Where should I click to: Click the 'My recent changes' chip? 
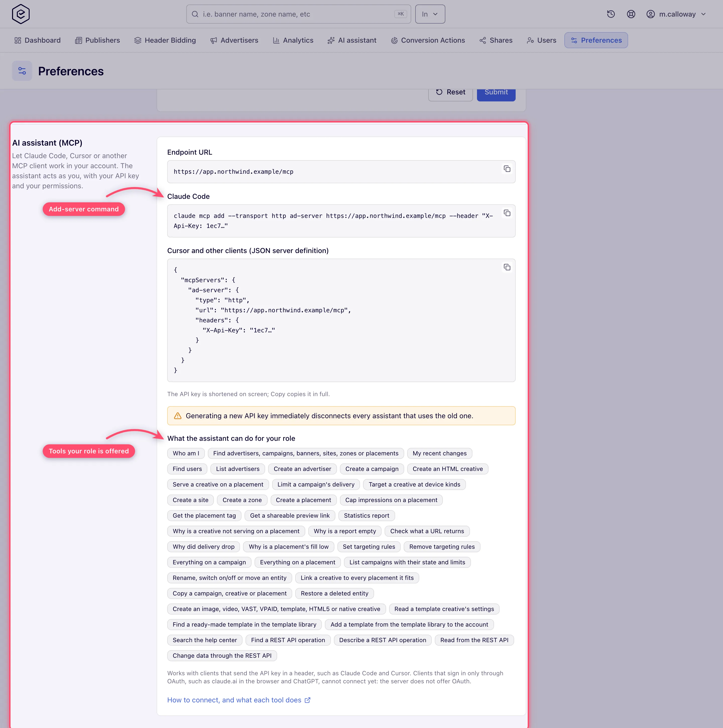pos(439,453)
